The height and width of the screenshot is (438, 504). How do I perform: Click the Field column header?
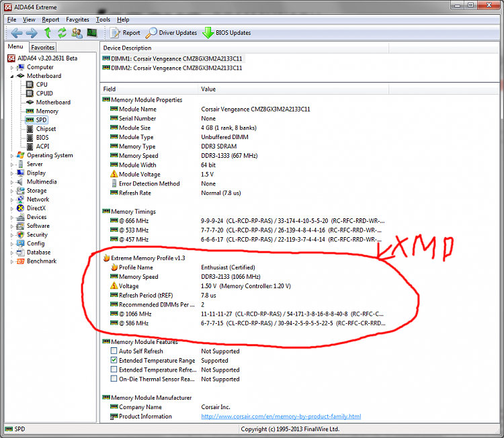coord(149,89)
